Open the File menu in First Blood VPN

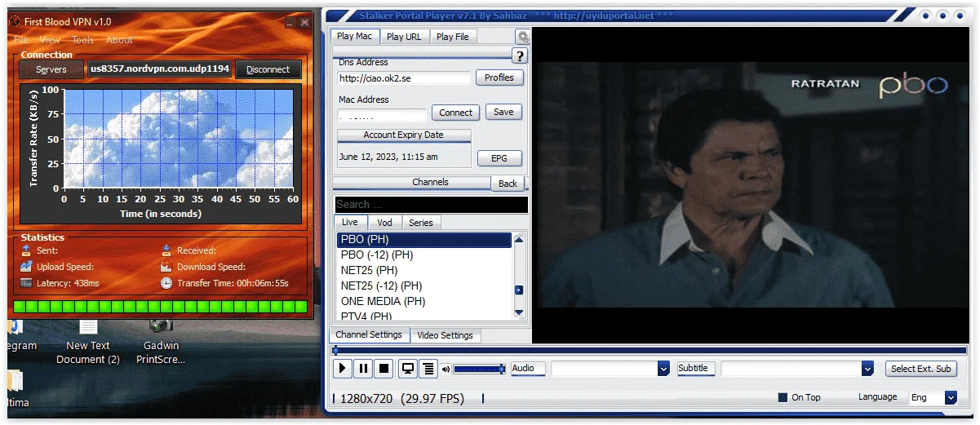point(21,40)
